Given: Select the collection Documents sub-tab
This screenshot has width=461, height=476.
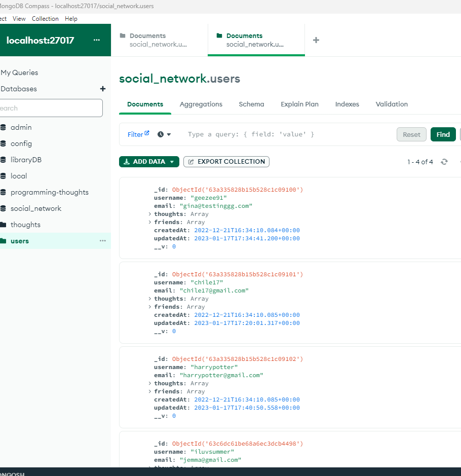Looking at the screenshot, I should coord(145,104).
